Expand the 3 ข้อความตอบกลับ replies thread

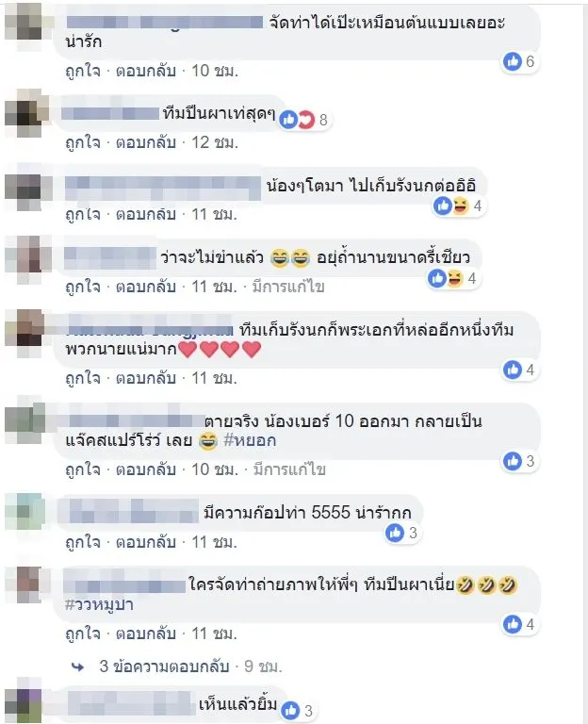pos(164,666)
